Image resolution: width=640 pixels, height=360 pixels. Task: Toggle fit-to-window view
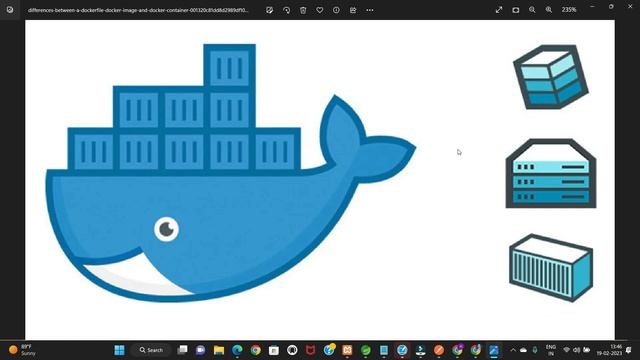[x=516, y=10]
